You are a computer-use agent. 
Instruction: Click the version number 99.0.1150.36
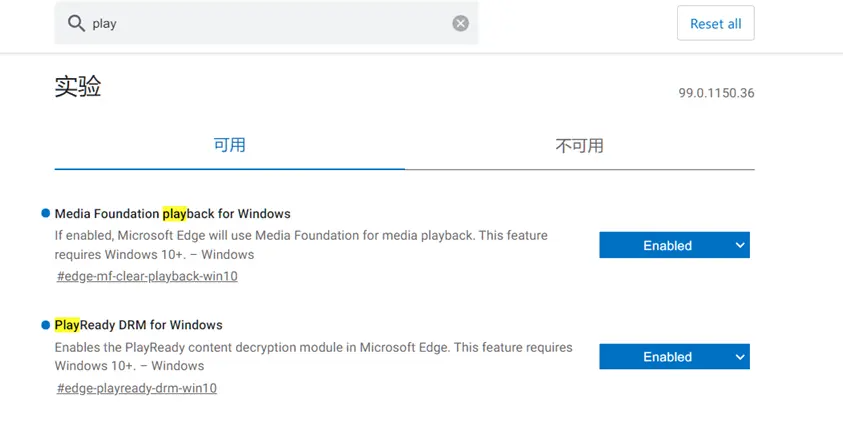[716, 93]
